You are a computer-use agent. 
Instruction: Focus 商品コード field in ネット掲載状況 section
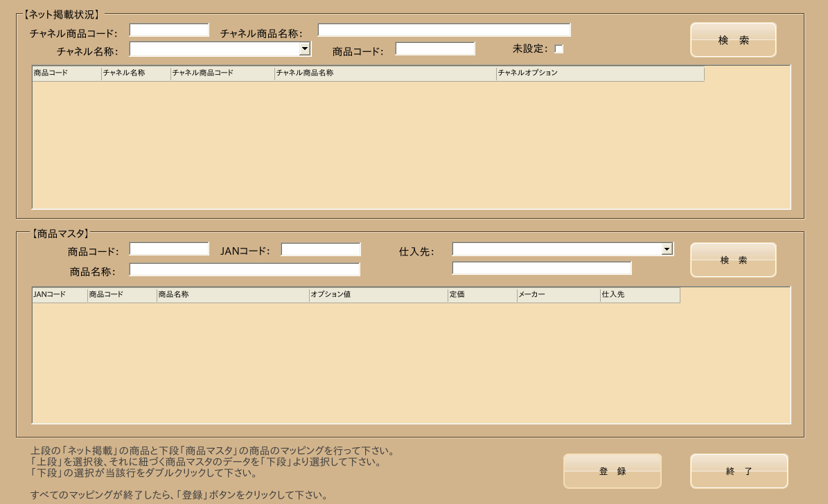tap(435, 49)
